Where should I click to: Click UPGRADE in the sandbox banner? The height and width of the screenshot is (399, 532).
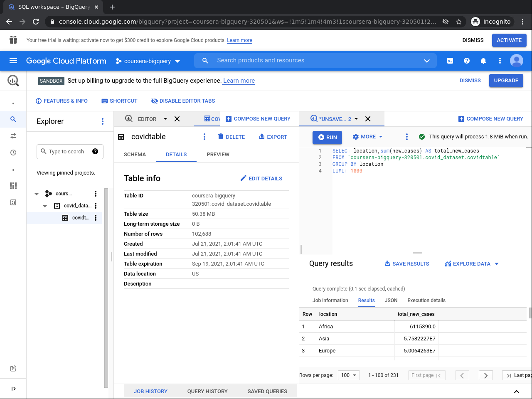pos(506,81)
